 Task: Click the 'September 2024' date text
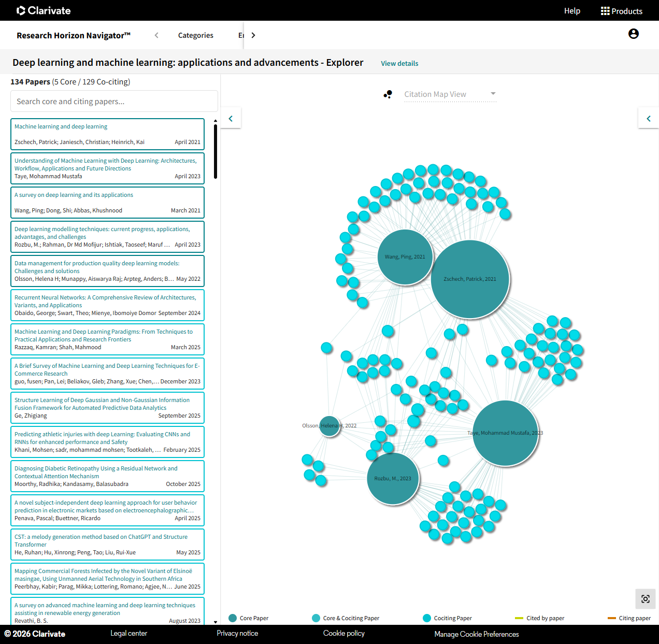tap(179, 313)
